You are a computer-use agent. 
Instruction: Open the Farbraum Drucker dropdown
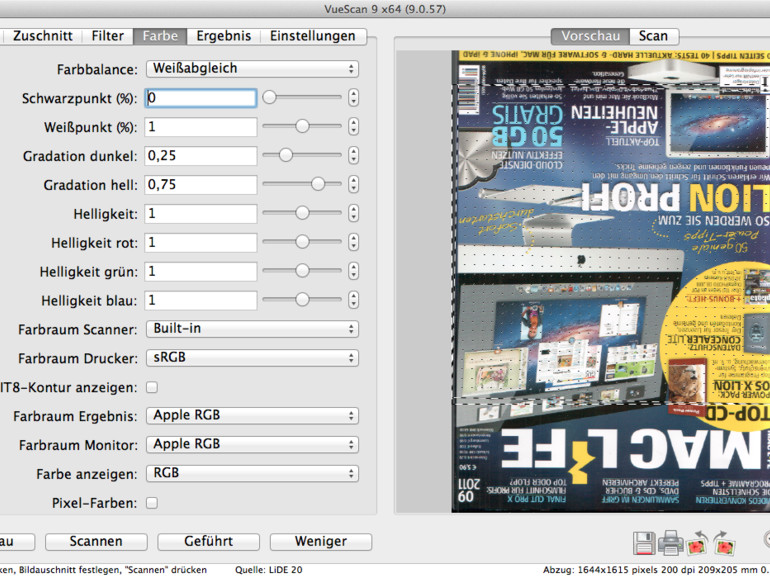pos(252,358)
